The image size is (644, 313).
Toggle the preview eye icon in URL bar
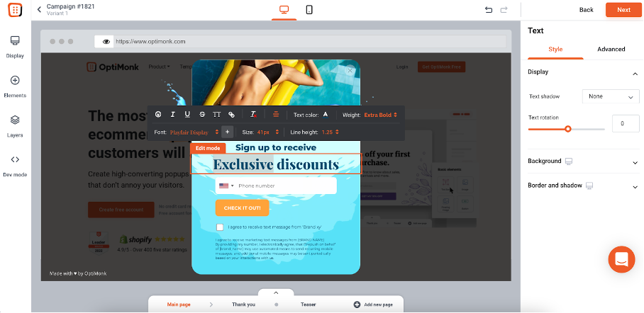(106, 42)
